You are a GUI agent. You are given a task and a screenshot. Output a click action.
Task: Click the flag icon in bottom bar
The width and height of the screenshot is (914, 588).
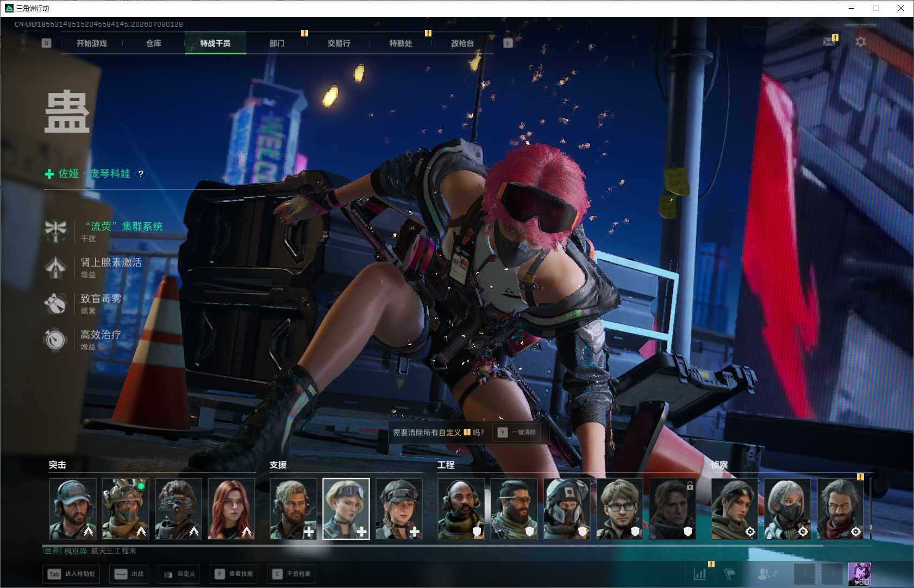coord(729,574)
